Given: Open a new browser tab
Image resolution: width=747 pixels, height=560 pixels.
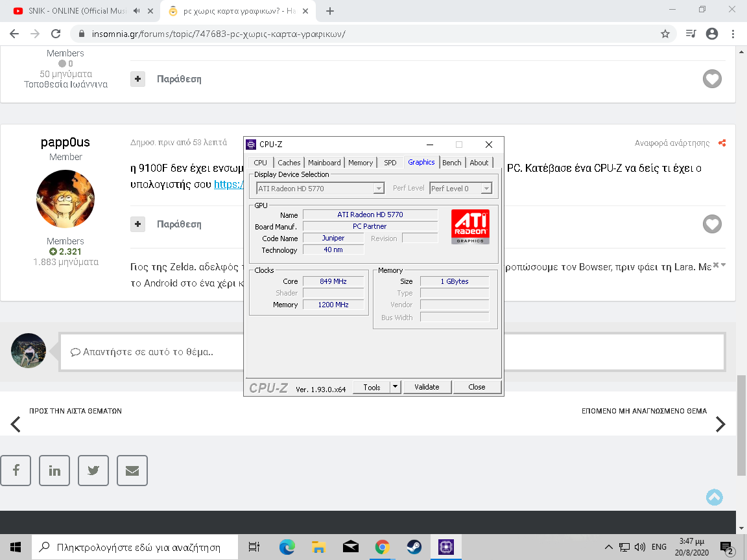Looking at the screenshot, I should [x=329, y=11].
